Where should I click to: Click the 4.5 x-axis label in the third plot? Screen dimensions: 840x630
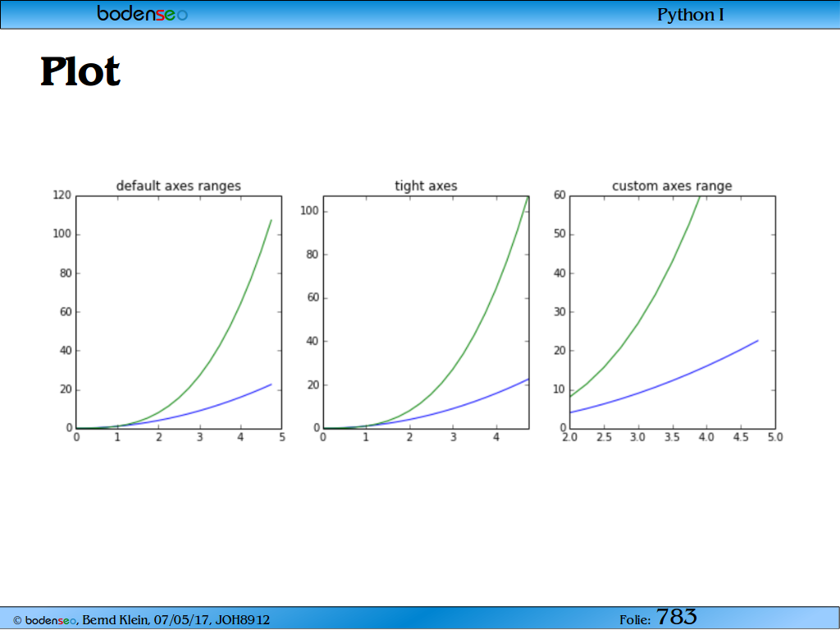[x=741, y=437]
